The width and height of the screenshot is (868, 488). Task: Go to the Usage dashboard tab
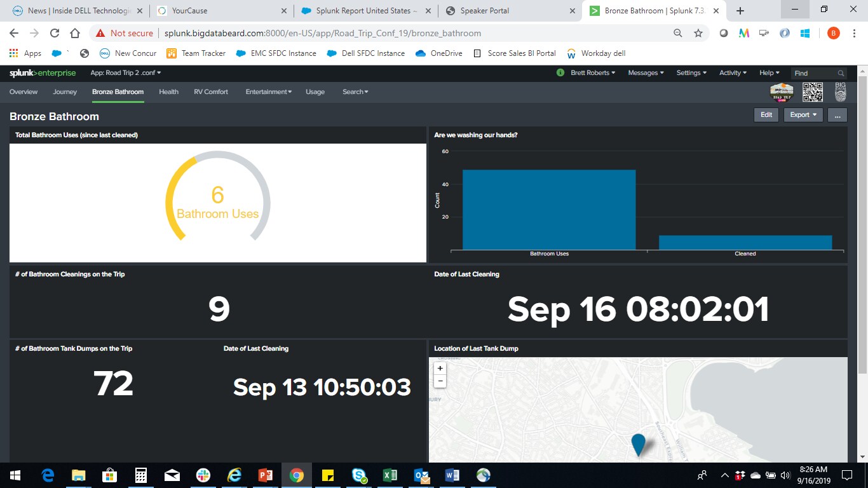pyautogui.click(x=315, y=92)
